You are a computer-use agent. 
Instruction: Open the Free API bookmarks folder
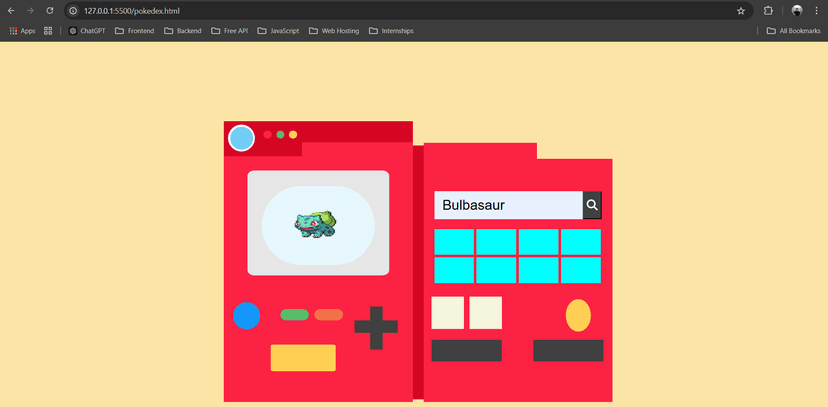coord(230,31)
